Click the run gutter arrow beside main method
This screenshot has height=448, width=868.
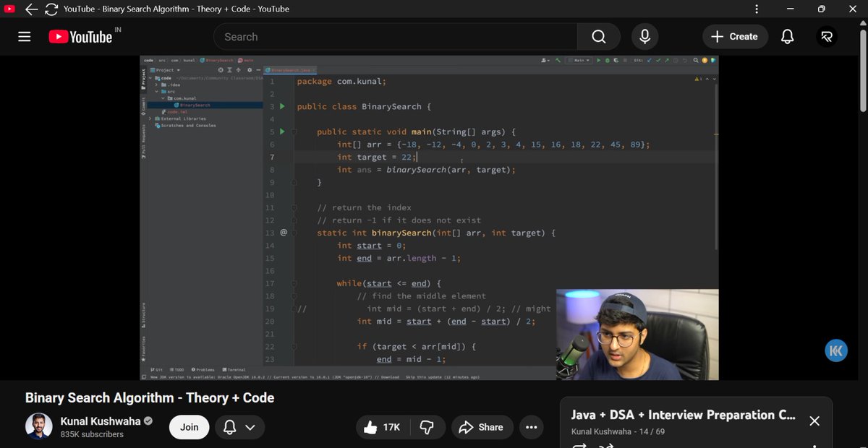(282, 132)
